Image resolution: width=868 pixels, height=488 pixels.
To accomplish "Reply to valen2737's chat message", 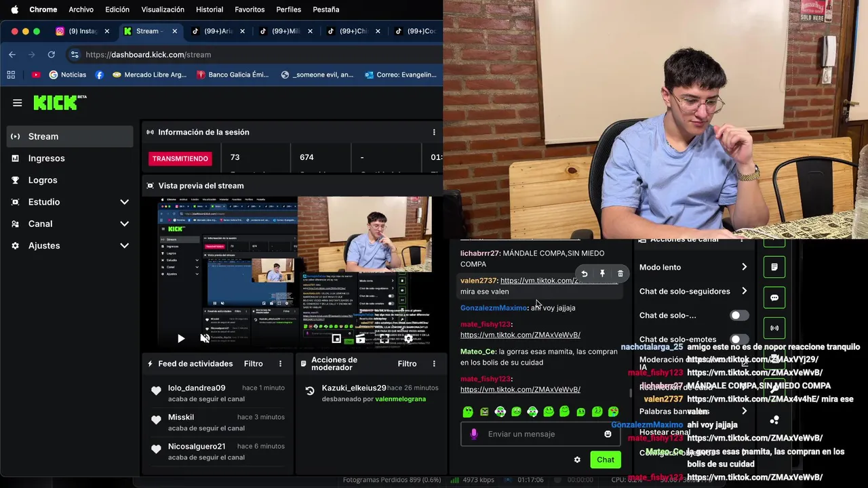I will tap(584, 274).
